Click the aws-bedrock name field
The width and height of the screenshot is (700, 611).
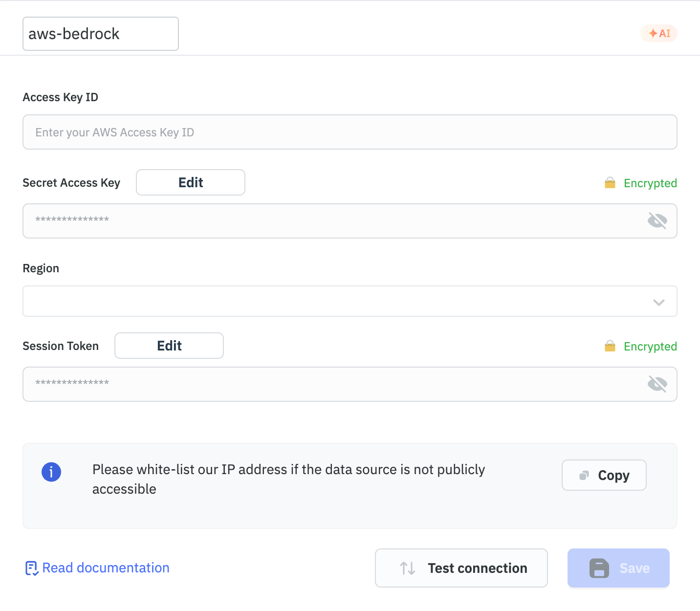pos(100,33)
